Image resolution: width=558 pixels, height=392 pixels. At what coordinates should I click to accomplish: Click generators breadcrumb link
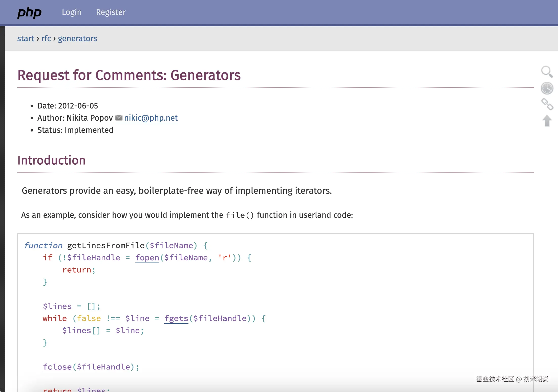77,38
